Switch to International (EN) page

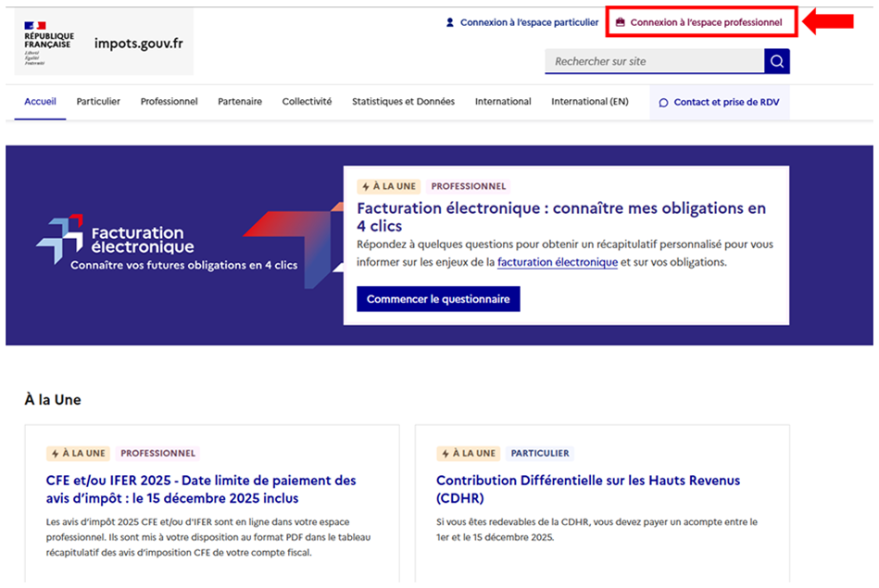coord(589,102)
